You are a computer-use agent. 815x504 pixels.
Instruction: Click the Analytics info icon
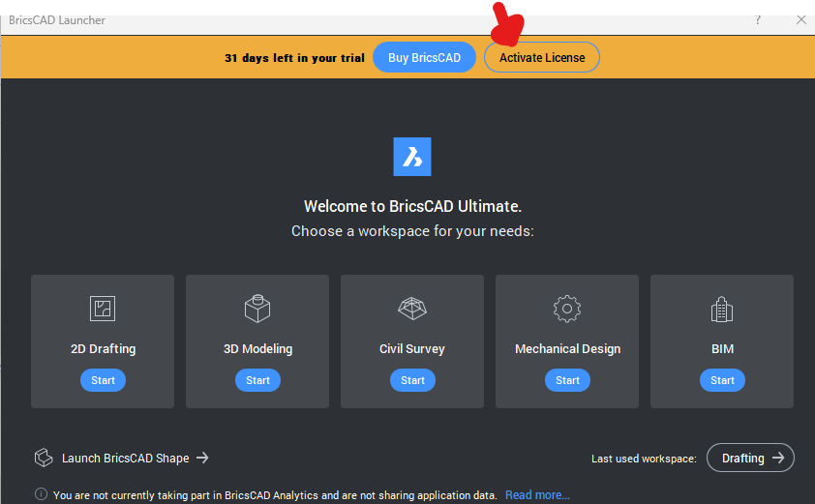pyautogui.click(x=41, y=494)
